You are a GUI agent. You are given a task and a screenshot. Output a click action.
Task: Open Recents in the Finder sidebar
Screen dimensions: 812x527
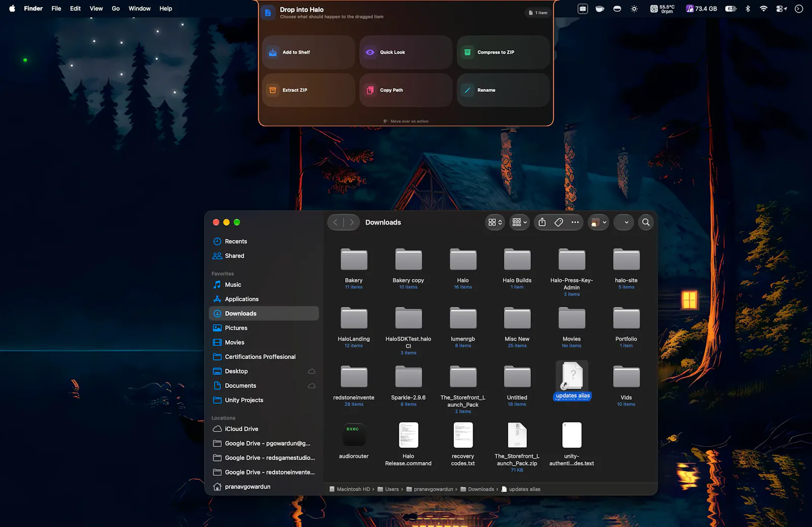pyautogui.click(x=264, y=241)
